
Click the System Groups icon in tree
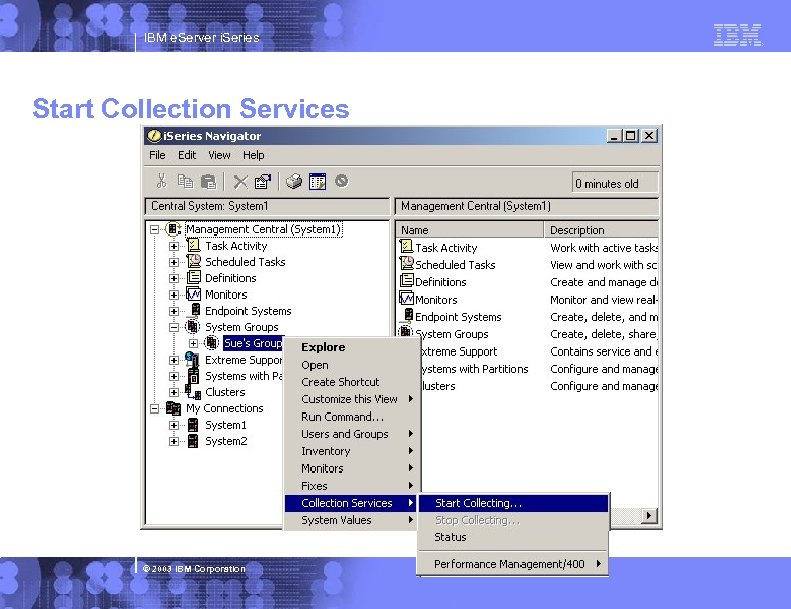tap(192, 327)
